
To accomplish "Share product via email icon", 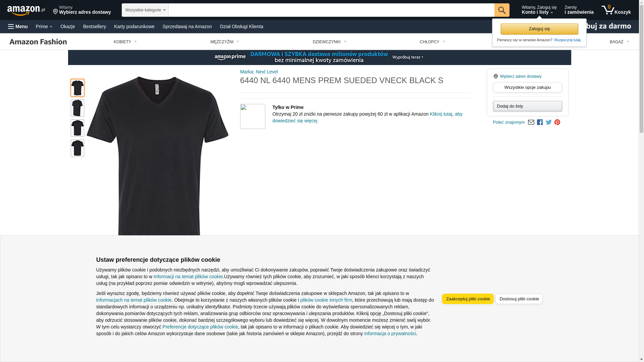I will tap(531, 122).
